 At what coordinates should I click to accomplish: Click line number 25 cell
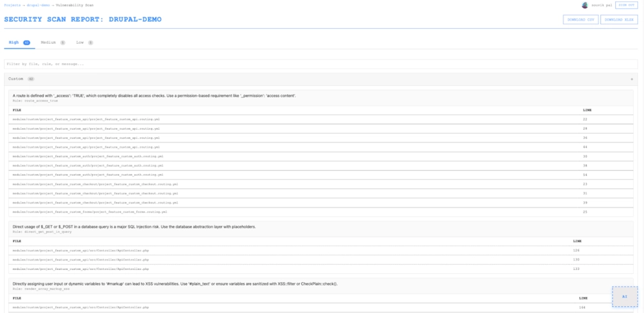coord(585,212)
